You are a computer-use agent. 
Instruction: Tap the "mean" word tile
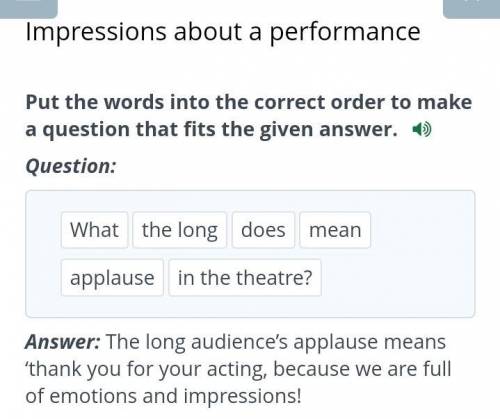click(335, 230)
